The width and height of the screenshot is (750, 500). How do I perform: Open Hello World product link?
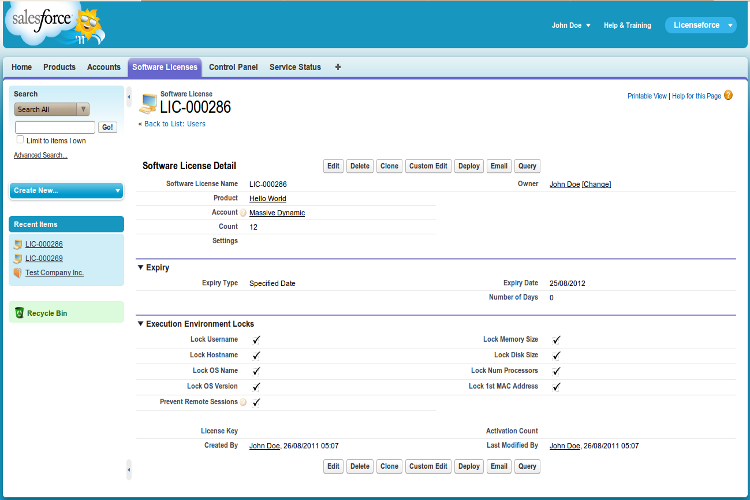pos(268,199)
